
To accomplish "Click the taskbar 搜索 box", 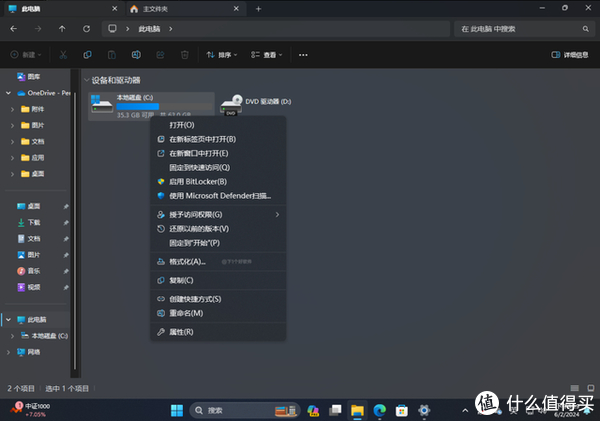I will tap(245, 410).
